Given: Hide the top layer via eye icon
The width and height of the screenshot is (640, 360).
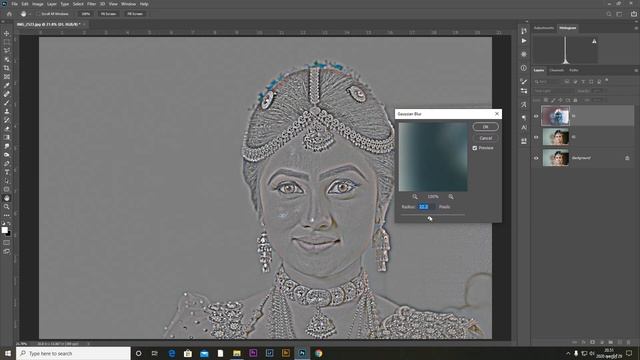Looking at the screenshot, I should click(x=536, y=116).
